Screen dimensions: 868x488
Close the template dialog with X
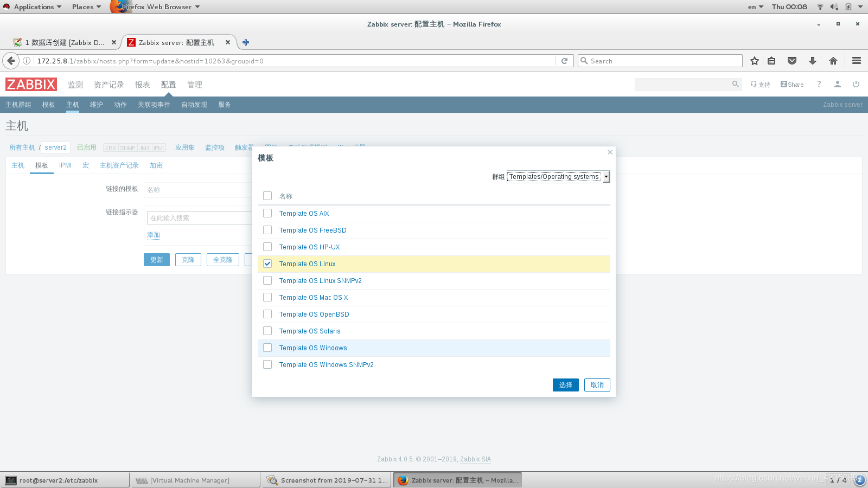(x=610, y=152)
